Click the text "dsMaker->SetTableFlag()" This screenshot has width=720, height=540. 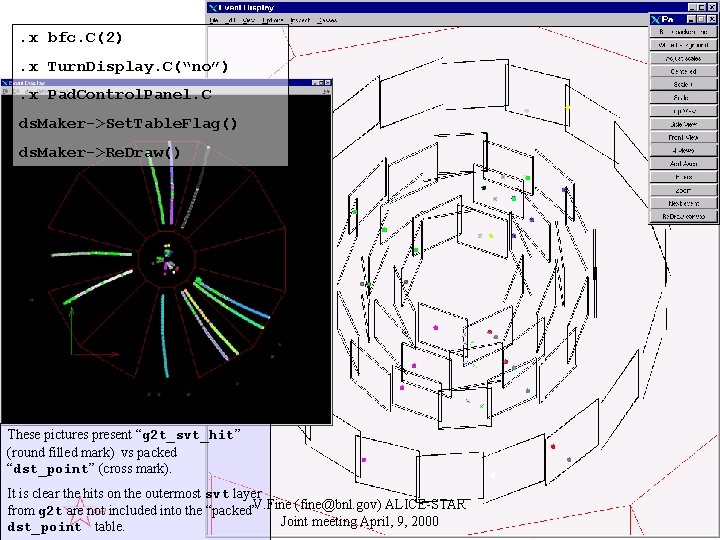pos(128,124)
